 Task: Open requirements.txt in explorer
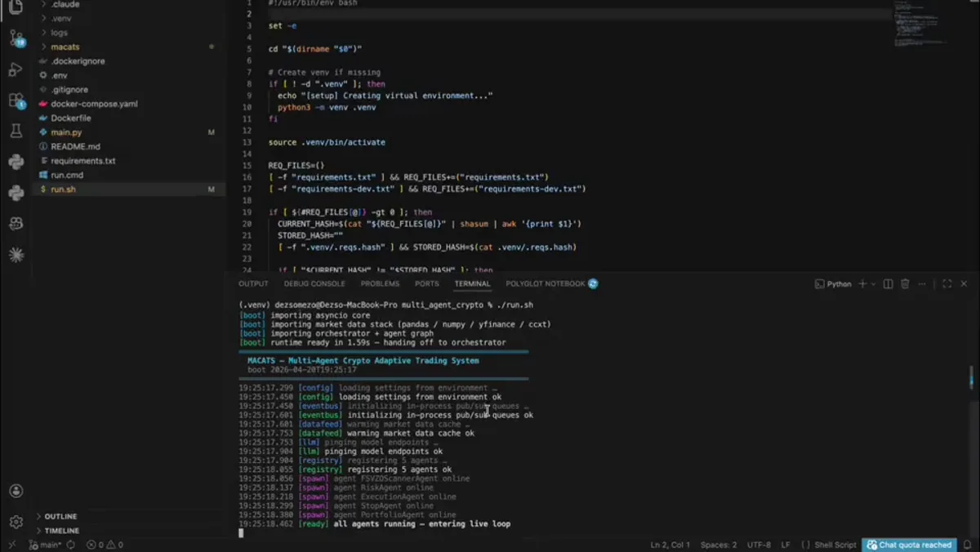(82, 161)
